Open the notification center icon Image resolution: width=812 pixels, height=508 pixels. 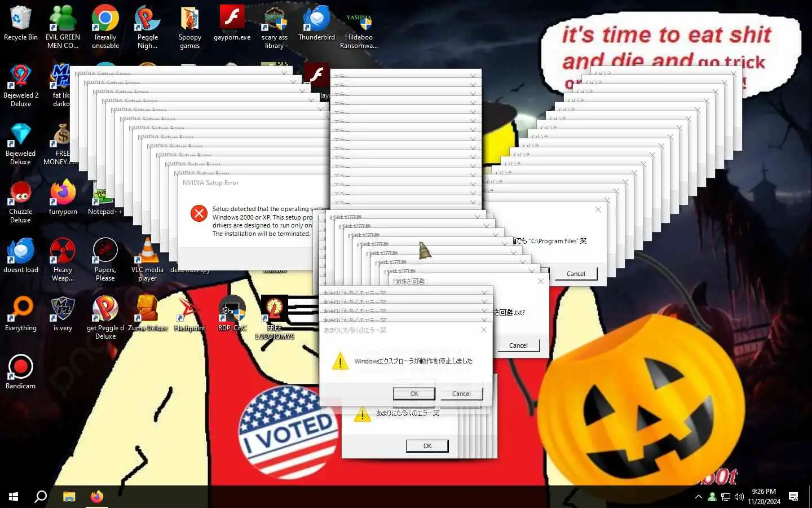(793, 497)
